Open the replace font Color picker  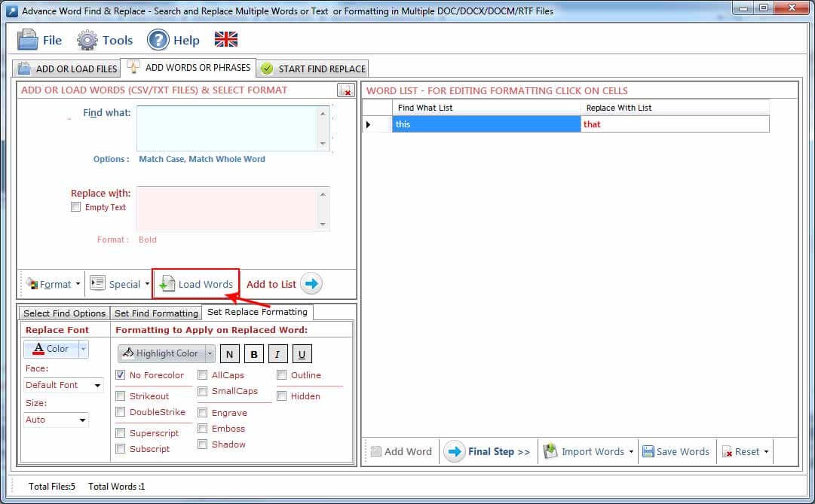pos(51,349)
